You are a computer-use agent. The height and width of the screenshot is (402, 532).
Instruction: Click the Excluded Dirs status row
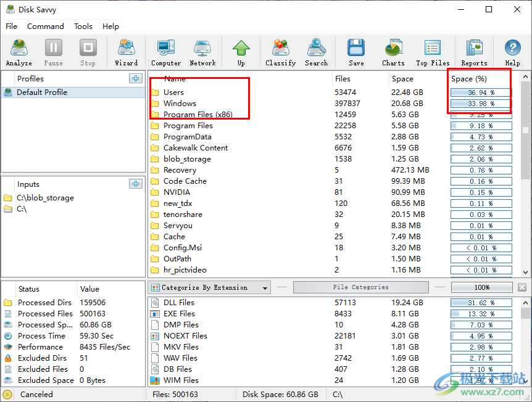click(x=73, y=358)
